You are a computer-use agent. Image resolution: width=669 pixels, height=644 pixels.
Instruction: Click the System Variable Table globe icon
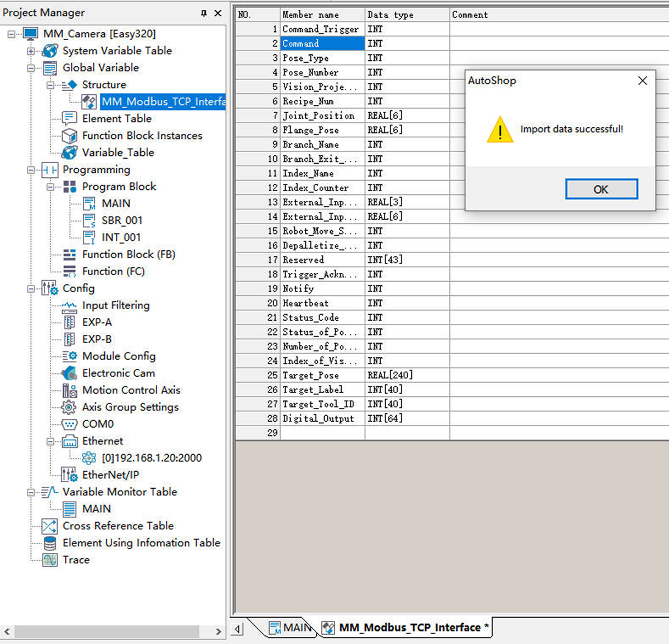pos(50,51)
